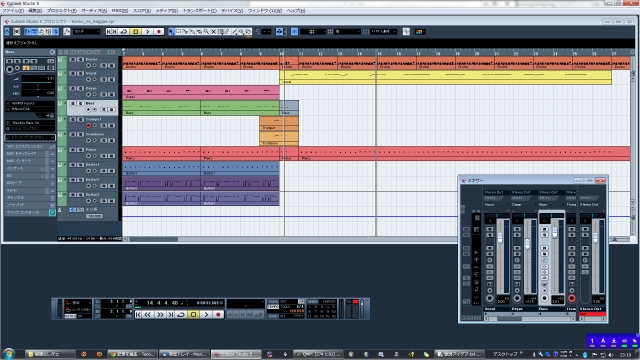Toggle monitor on the Organ track

click(94, 95)
